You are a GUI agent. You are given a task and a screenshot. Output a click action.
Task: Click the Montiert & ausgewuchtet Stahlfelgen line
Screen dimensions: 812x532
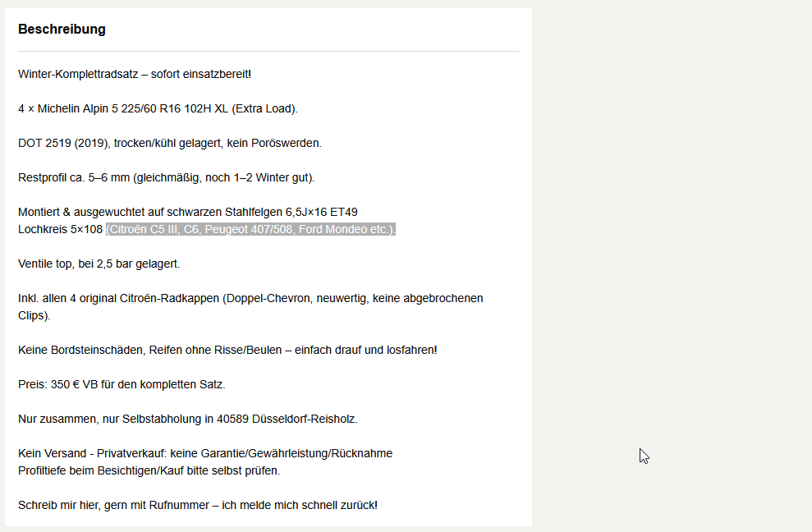coord(188,212)
